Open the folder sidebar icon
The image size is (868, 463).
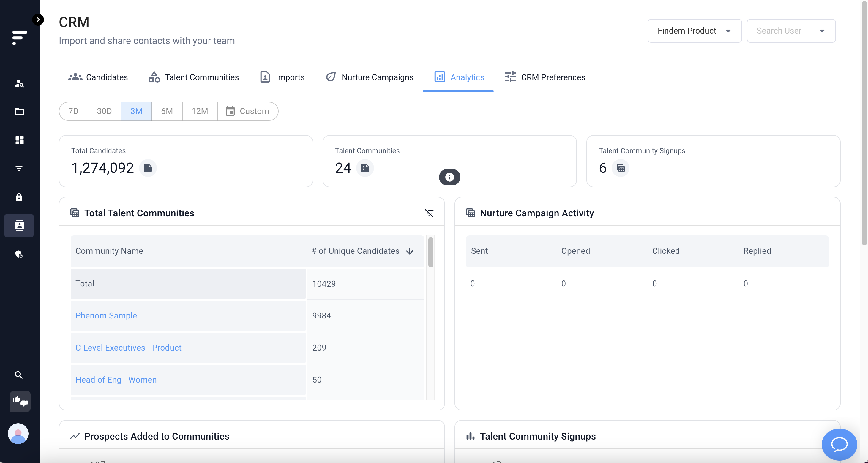point(19,112)
